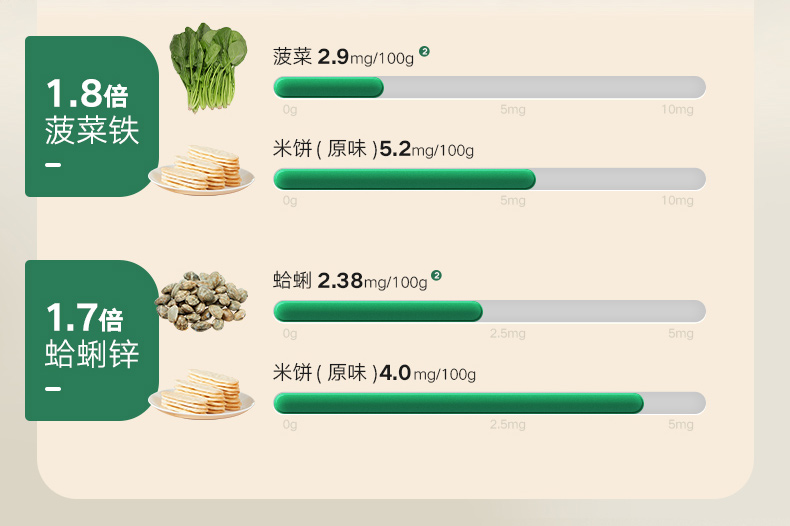
Task: Click the green 1.7倍 蛤蜊锌 badge
Action: click(x=92, y=340)
